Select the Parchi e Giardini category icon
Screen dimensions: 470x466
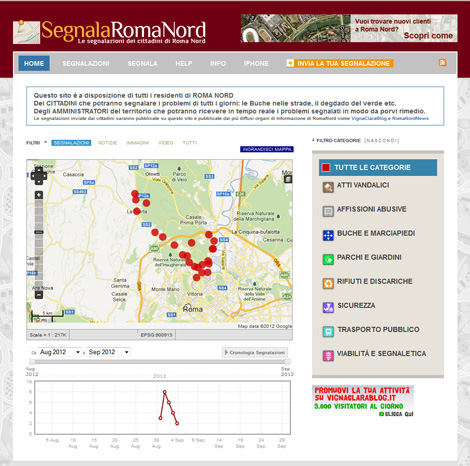(x=328, y=259)
